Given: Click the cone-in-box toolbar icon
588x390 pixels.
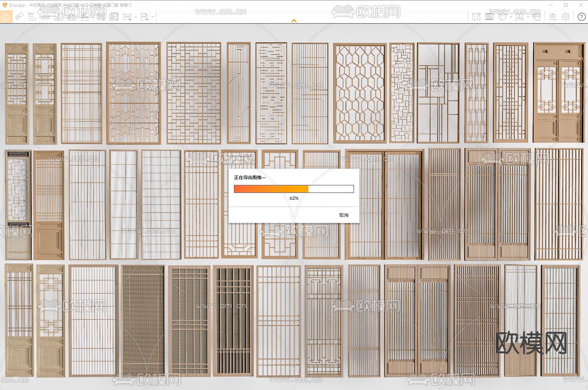Looking at the screenshot, I should (x=59, y=17).
